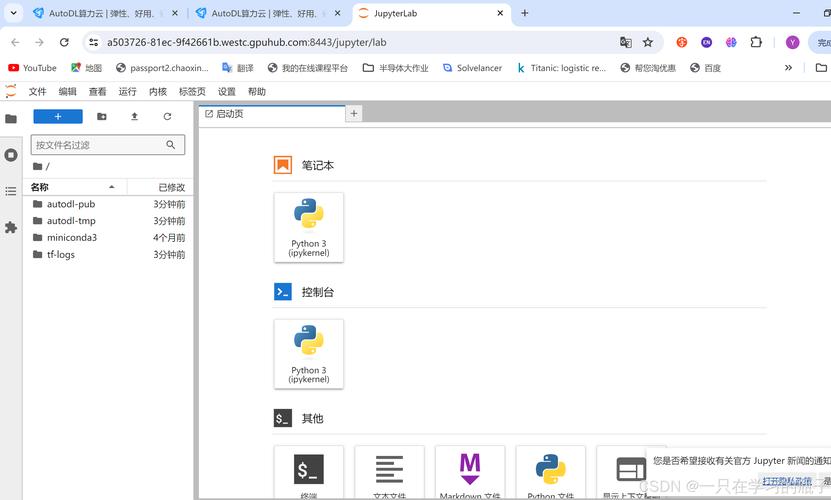Open the 地图 bookmark

pyautogui.click(x=86, y=68)
